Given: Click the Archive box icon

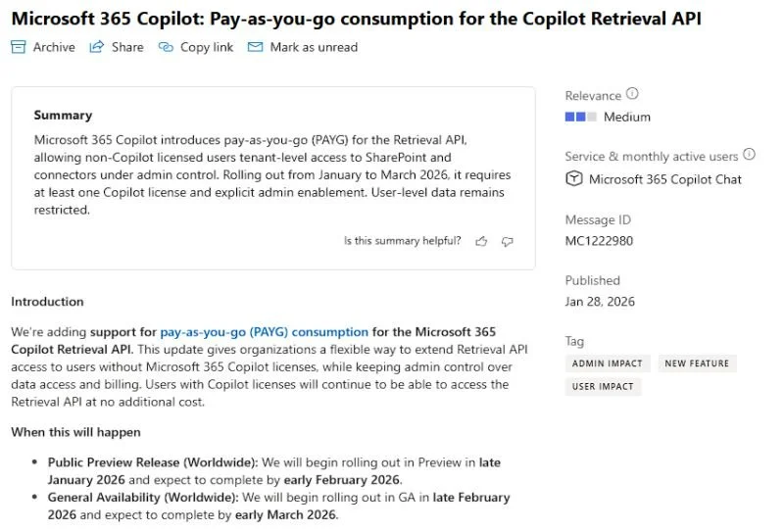Looking at the screenshot, I should click(19, 47).
